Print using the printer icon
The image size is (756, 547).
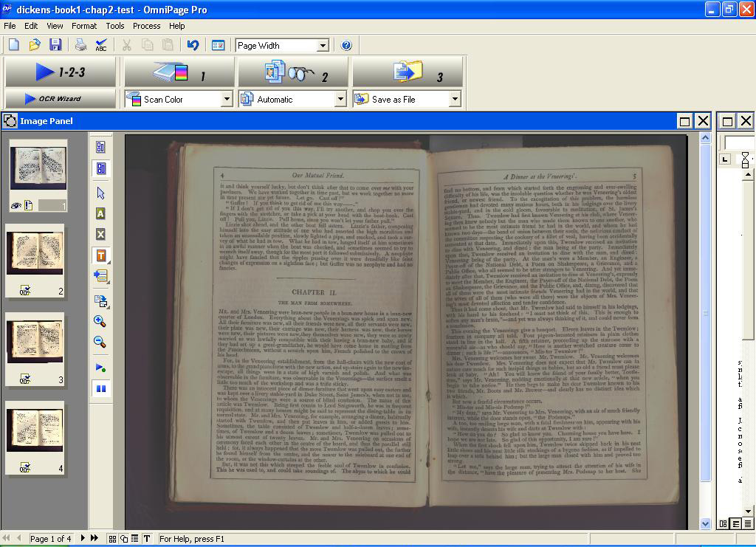(x=80, y=45)
